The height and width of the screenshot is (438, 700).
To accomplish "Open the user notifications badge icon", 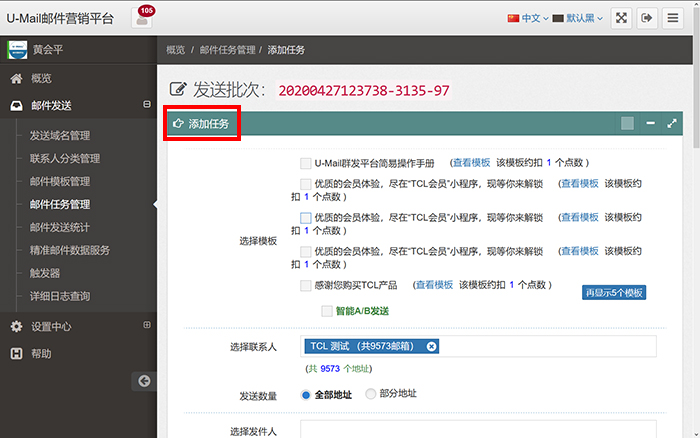I will click(x=144, y=17).
